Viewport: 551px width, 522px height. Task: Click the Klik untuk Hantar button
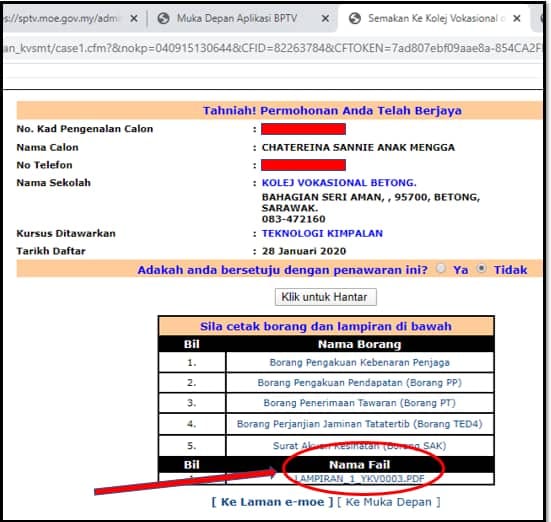point(325,297)
